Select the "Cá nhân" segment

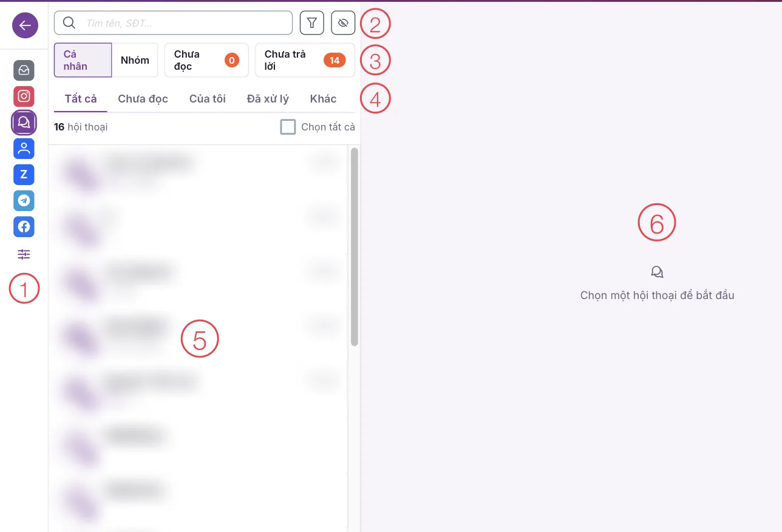pyautogui.click(x=83, y=60)
